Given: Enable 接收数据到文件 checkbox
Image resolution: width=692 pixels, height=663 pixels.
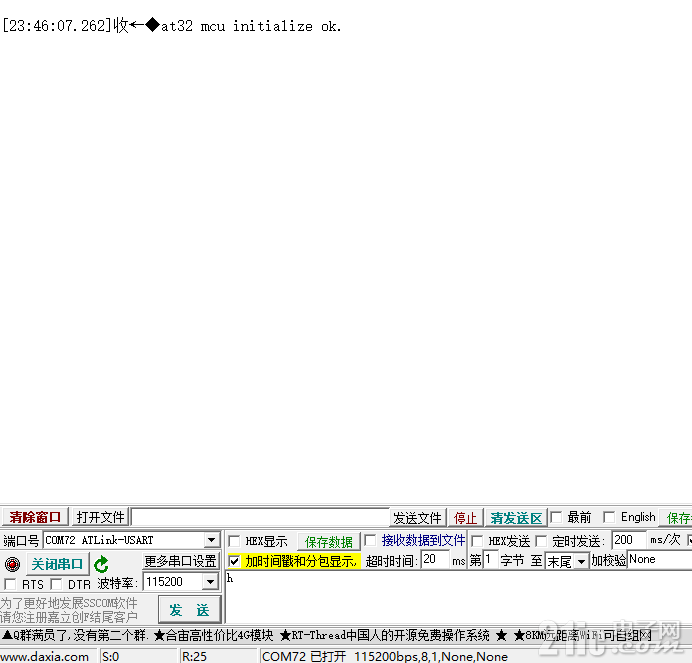Looking at the screenshot, I should pyautogui.click(x=370, y=540).
